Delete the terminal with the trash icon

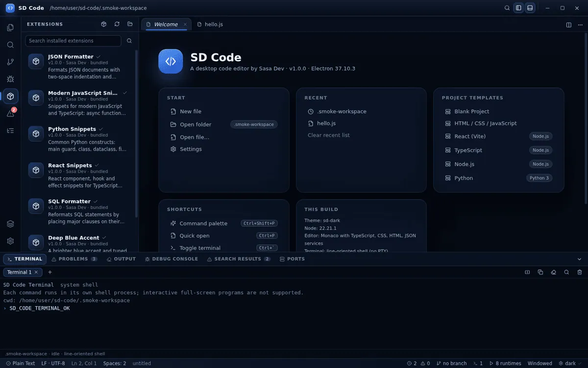click(580, 272)
